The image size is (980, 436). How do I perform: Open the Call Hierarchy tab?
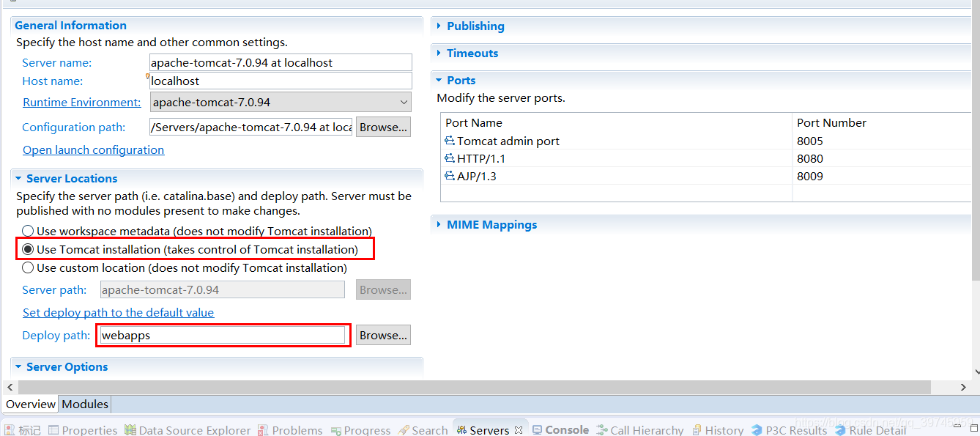click(x=640, y=430)
